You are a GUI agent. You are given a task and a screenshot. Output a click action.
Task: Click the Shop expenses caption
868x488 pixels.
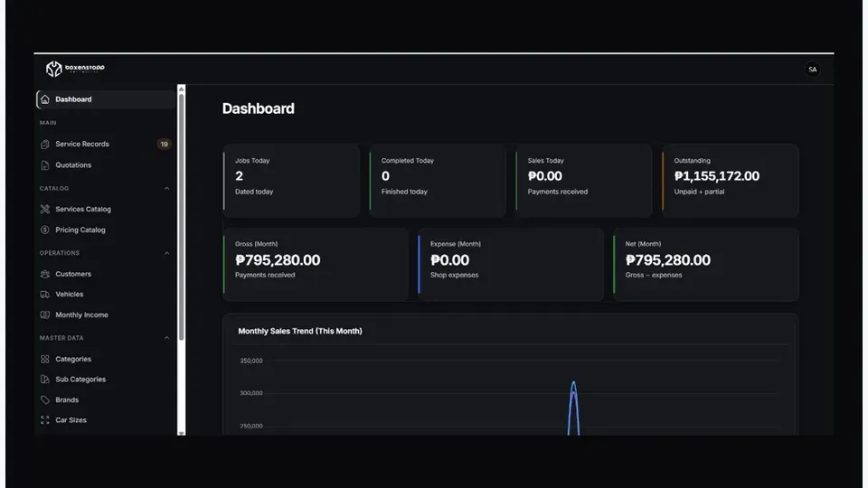click(455, 275)
